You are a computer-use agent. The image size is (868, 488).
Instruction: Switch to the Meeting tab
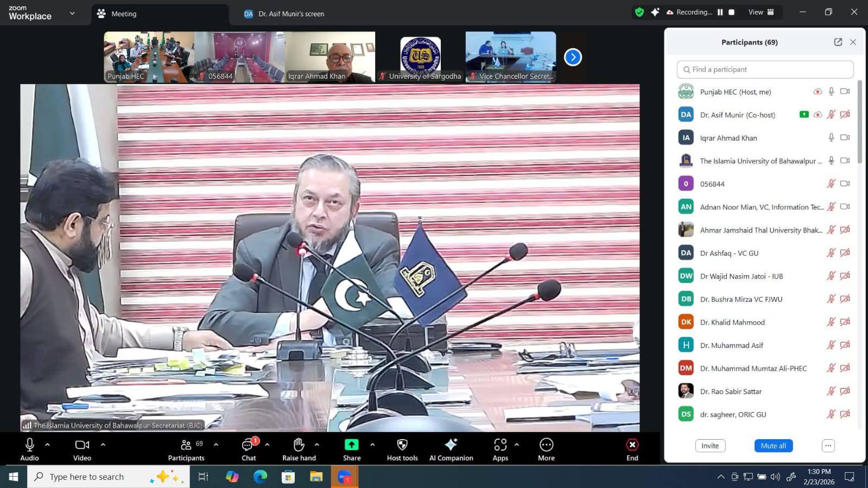[124, 14]
